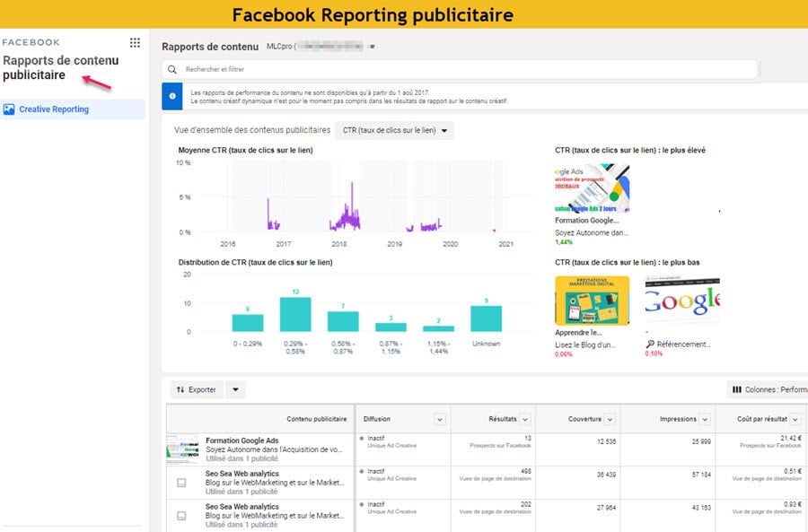The width and height of the screenshot is (808, 532).
Task: Open the yellow Prestations Marketing Digital thumbnail
Action: click(x=593, y=301)
